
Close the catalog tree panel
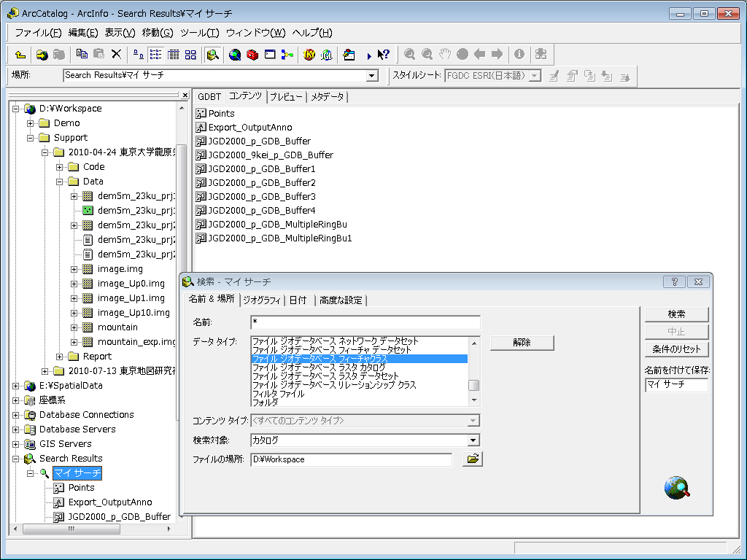coord(185,96)
